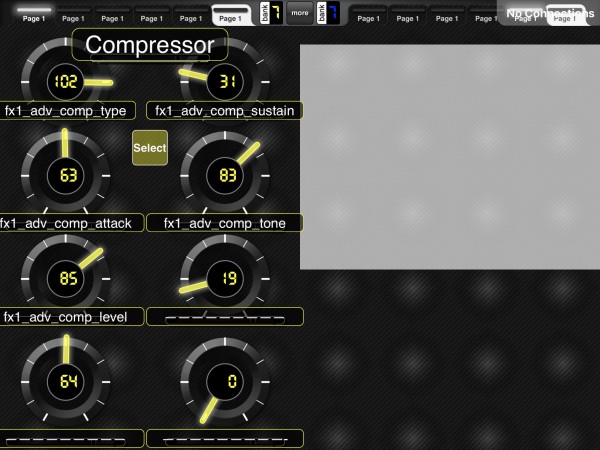Click blank label under the 0 knob

225,439
